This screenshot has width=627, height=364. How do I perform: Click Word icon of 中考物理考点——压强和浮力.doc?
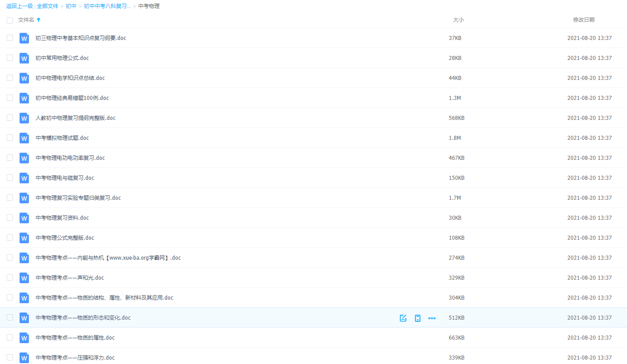(x=24, y=358)
